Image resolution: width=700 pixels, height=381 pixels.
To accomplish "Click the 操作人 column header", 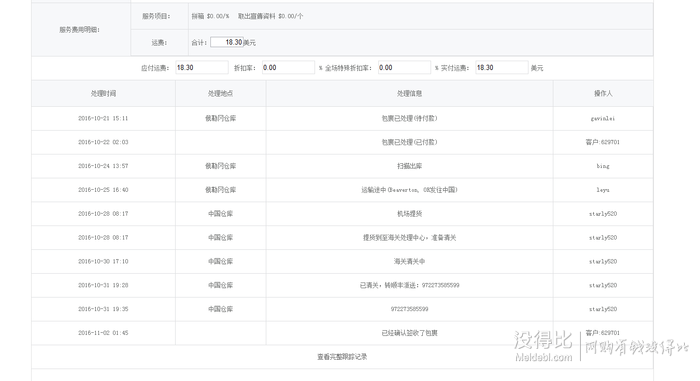I will [x=603, y=93].
